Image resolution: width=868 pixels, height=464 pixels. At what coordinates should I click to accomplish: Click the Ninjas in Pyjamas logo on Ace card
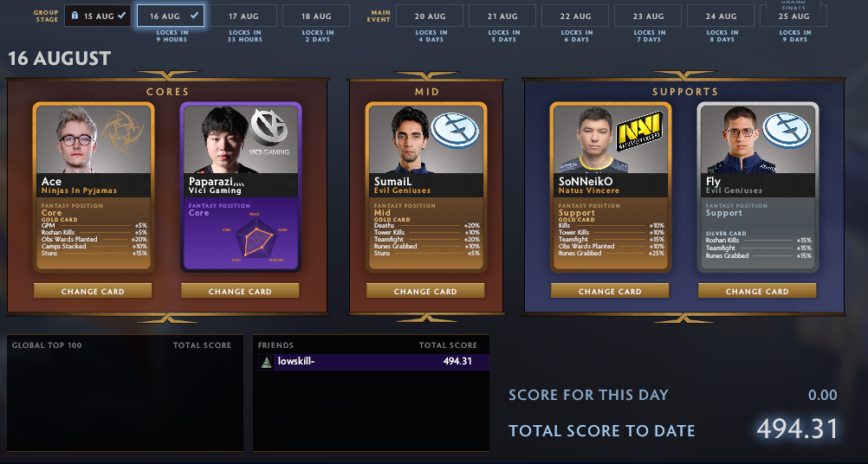click(123, 131)
